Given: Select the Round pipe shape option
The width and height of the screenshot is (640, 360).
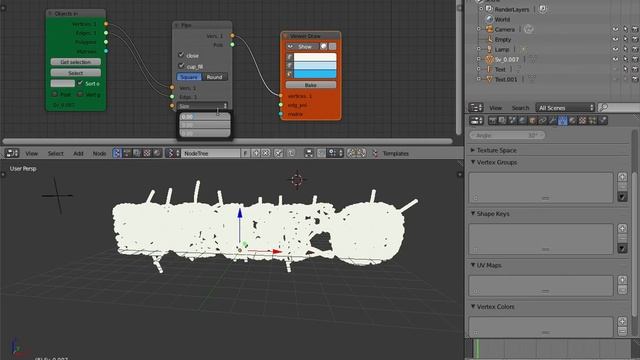Looking at the screenshot, I should (x=215, y=77).
